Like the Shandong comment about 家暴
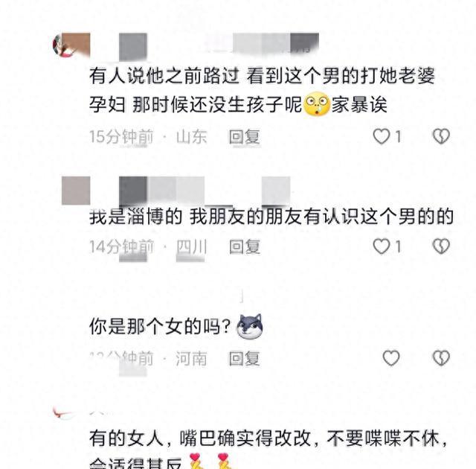The width and height of the screenshot is (476, 469). click(382, 136)
